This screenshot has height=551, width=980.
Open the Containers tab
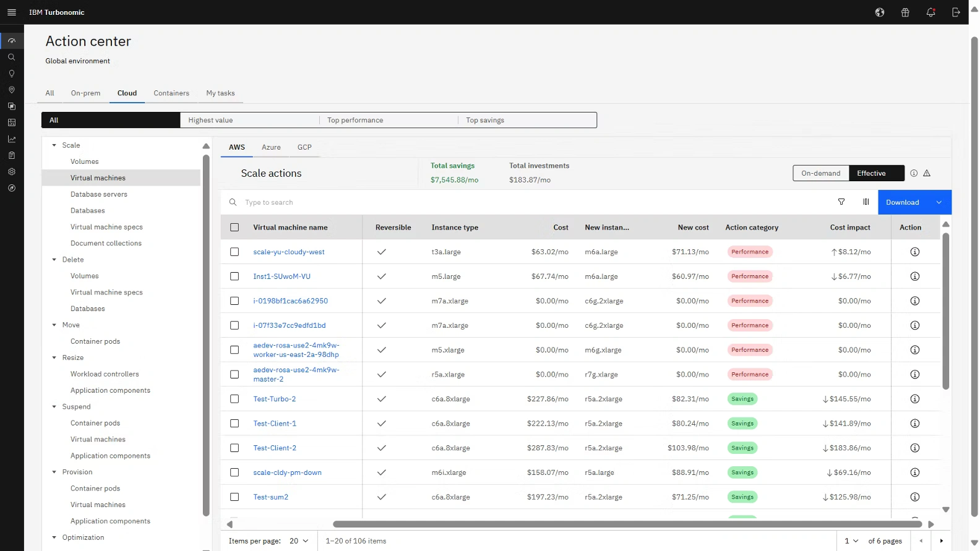pos(171,93)
